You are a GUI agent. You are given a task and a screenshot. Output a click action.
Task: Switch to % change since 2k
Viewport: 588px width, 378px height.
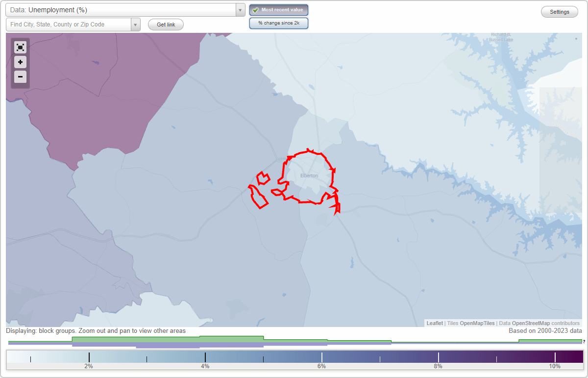(x=278, y=23)
